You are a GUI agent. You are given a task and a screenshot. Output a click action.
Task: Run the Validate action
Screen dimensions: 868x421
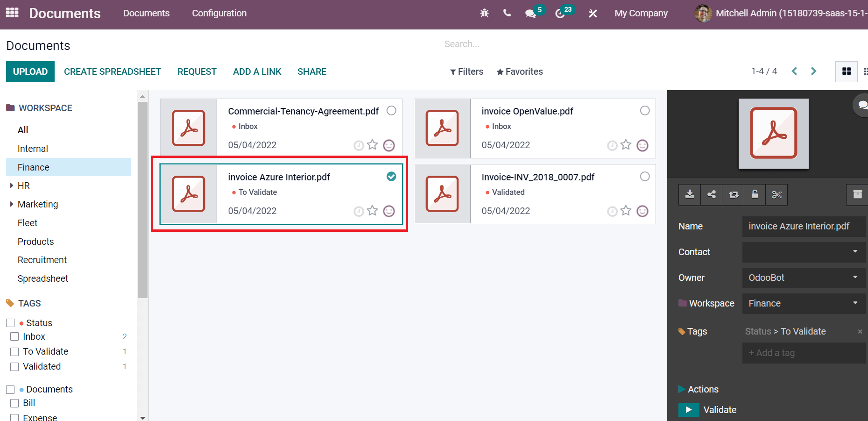[x=689, y=410]
